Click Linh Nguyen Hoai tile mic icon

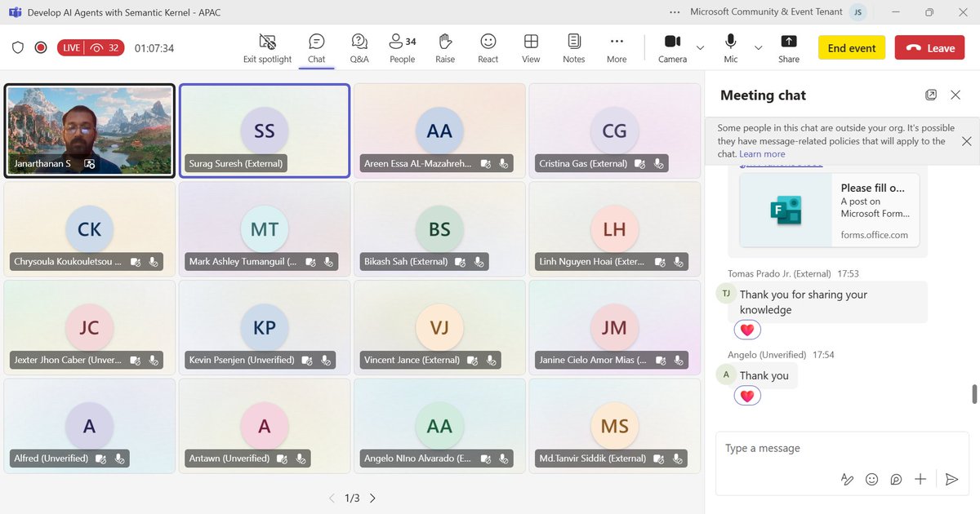[x=679, y=262]
